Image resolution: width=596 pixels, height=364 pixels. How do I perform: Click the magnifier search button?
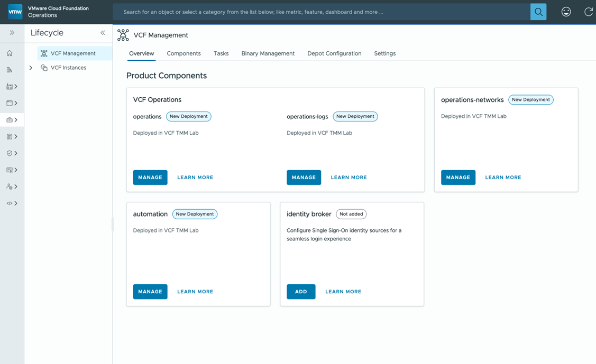tap(538, 12)
